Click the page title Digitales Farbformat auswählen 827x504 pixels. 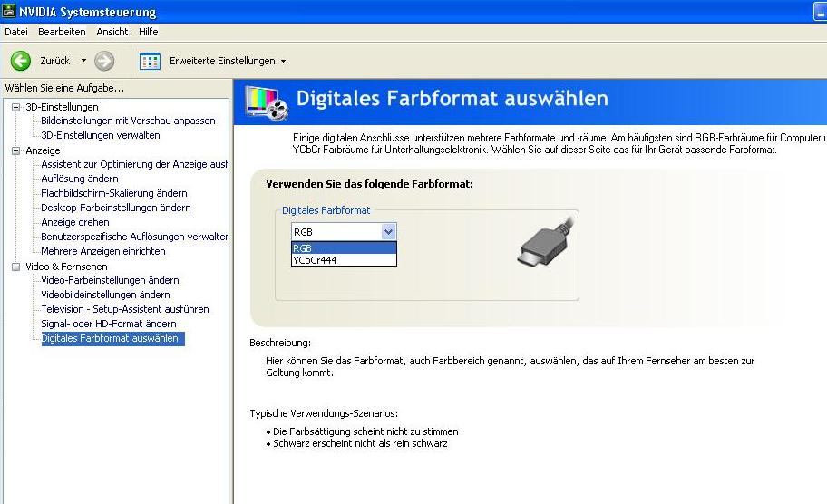(x=452, y=99)
